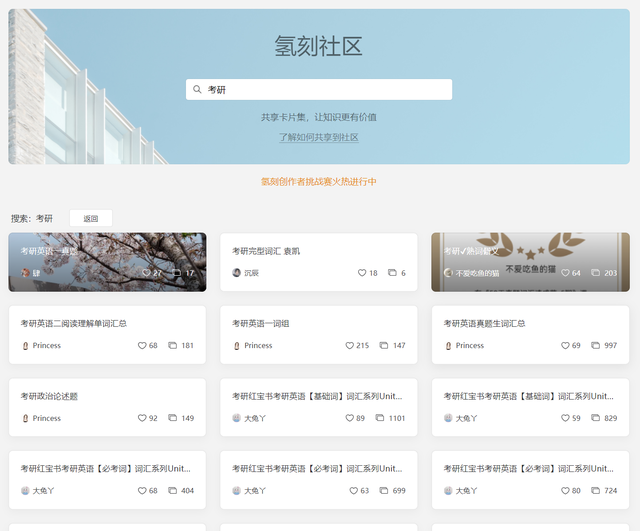Click heart icon on 考研√熟词僻义 card
The image size is (640, 531).
564,273
